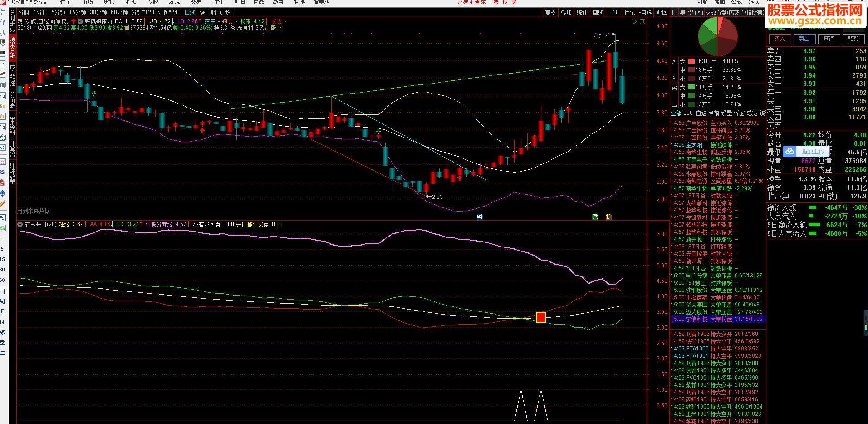Switch to 60 minute period in sidebar
The height and width of the screenshot is (424, 868).
click(x=3, y=280)
